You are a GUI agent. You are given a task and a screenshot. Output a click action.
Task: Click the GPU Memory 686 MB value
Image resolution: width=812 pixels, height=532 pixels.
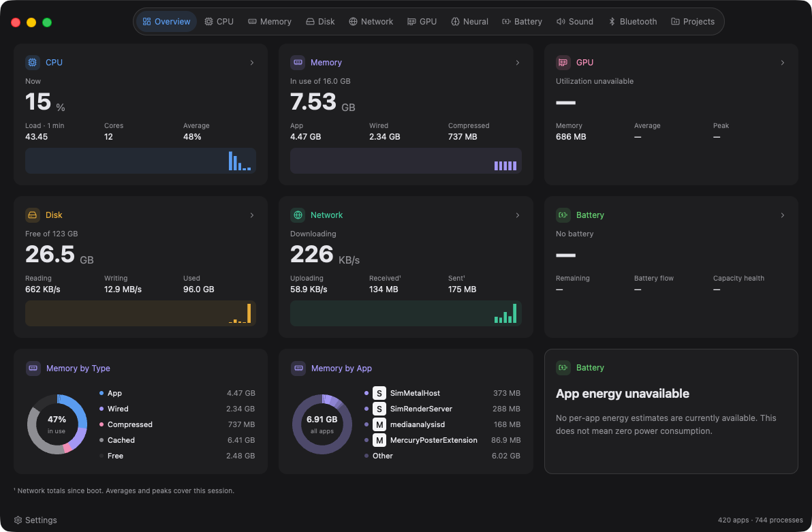point(571,137)
